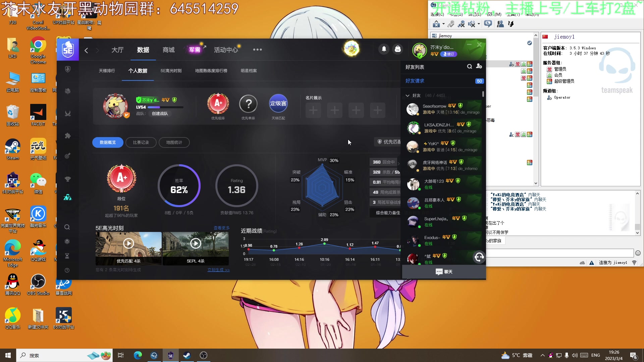Select the 地图熟练度排行榜 sub-tab
This screenshot has width=644, height=362.
coord(211,71)
